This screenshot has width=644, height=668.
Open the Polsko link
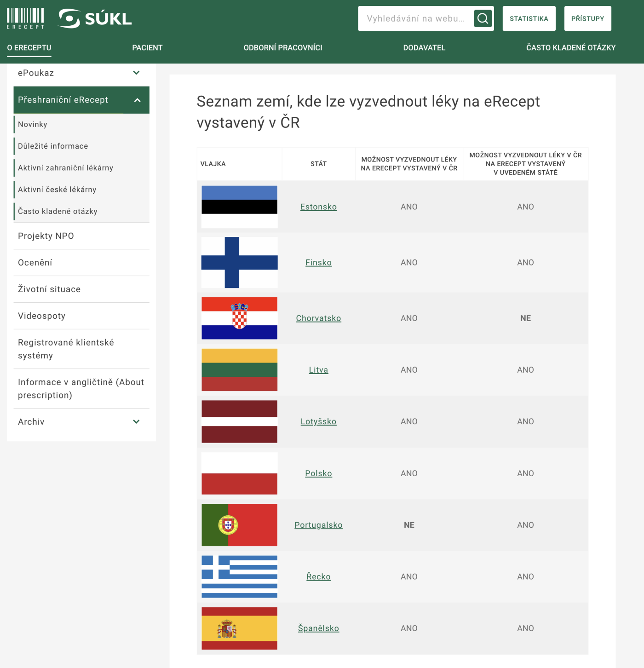coord(318,473)
